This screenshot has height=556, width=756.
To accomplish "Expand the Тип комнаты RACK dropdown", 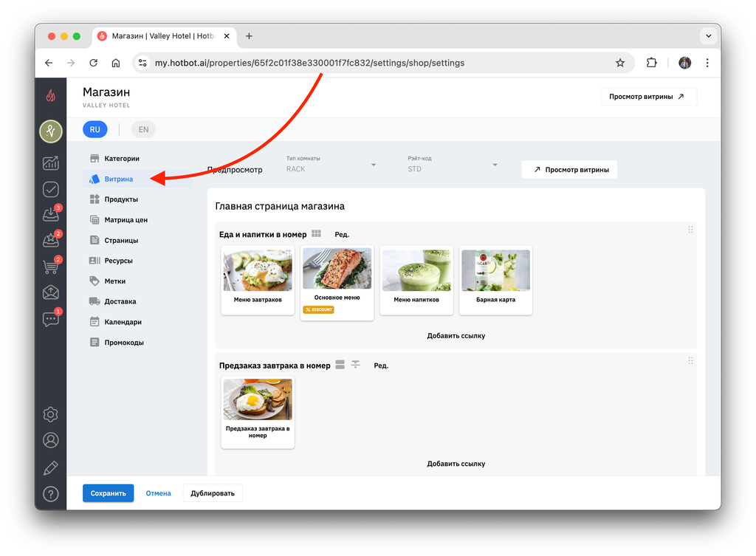I will click(x=331, y=165).
